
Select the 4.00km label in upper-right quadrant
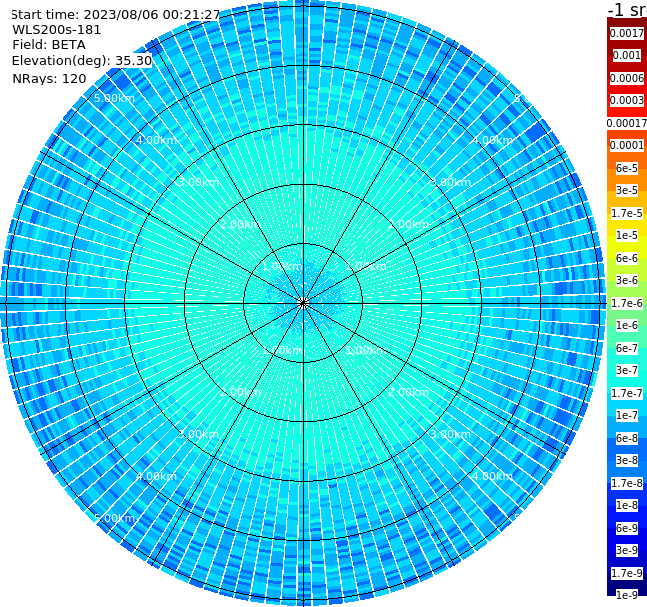492,140
